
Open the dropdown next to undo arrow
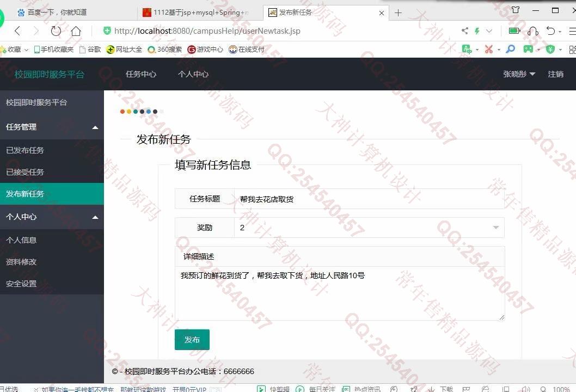[x=560, y=32]
